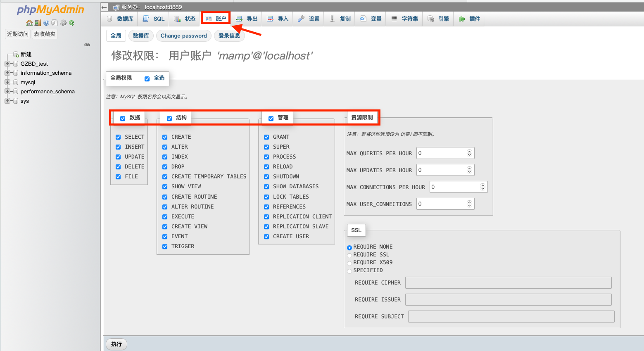
Task: Click the log out door icon
Action: [x=38, y=23]
